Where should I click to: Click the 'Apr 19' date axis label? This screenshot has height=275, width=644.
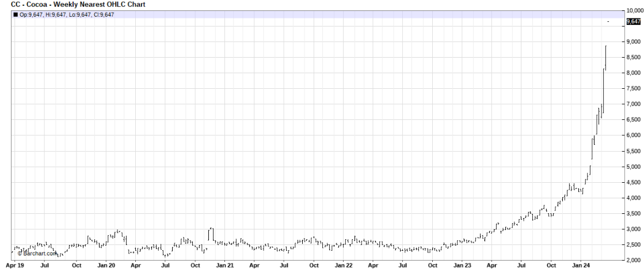coord(14,267)
